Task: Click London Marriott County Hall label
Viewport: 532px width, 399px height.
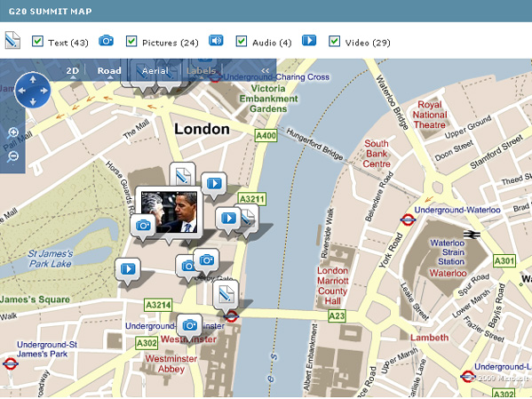Action: [x=332, y=286]
